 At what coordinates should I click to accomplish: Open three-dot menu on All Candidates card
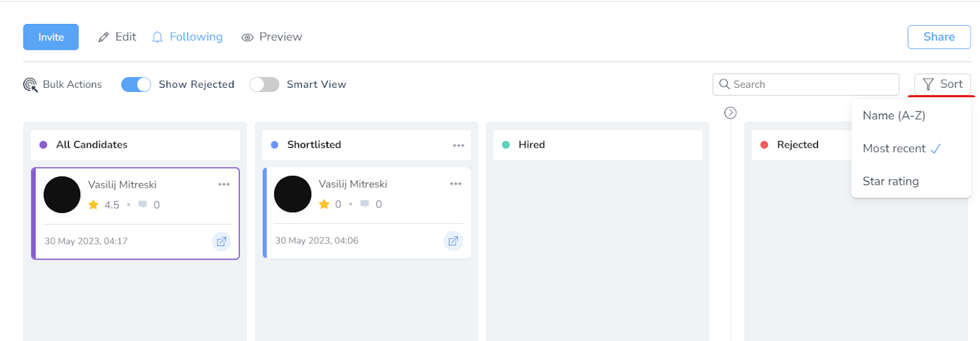click(224, 185)
